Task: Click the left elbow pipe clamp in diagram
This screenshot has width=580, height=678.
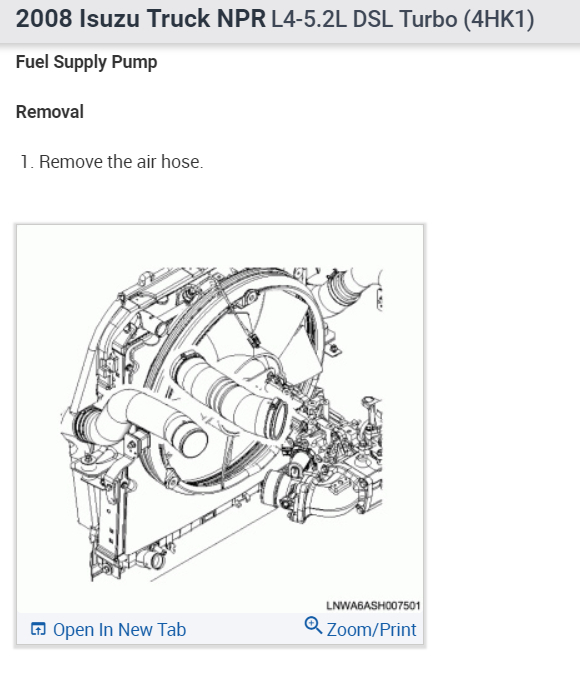Action: pyautogui.click(x=84, y=426)
